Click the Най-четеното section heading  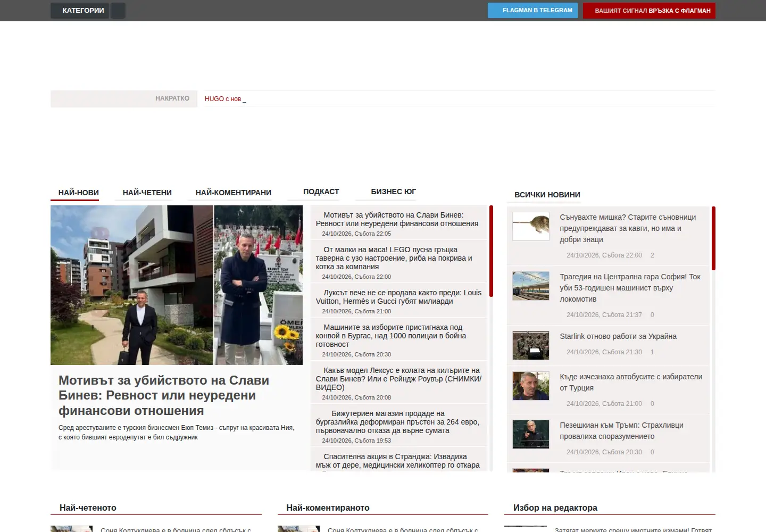point(88,508)
